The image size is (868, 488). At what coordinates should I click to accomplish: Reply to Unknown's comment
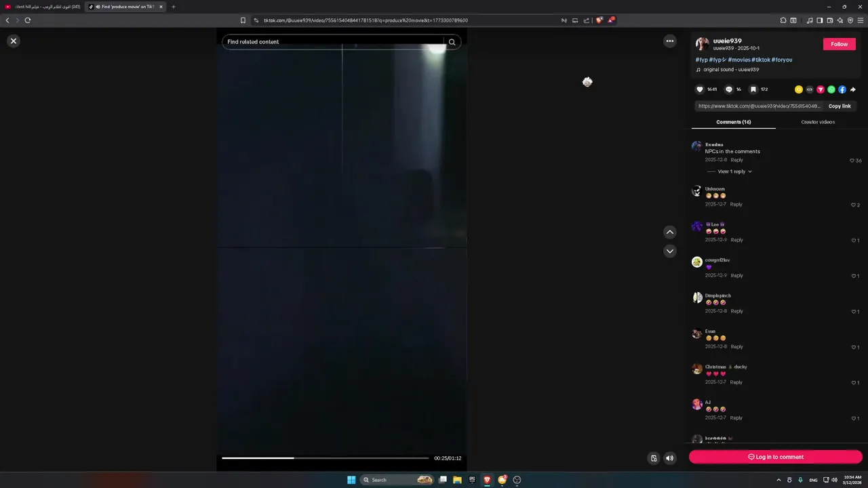[736, 204]
